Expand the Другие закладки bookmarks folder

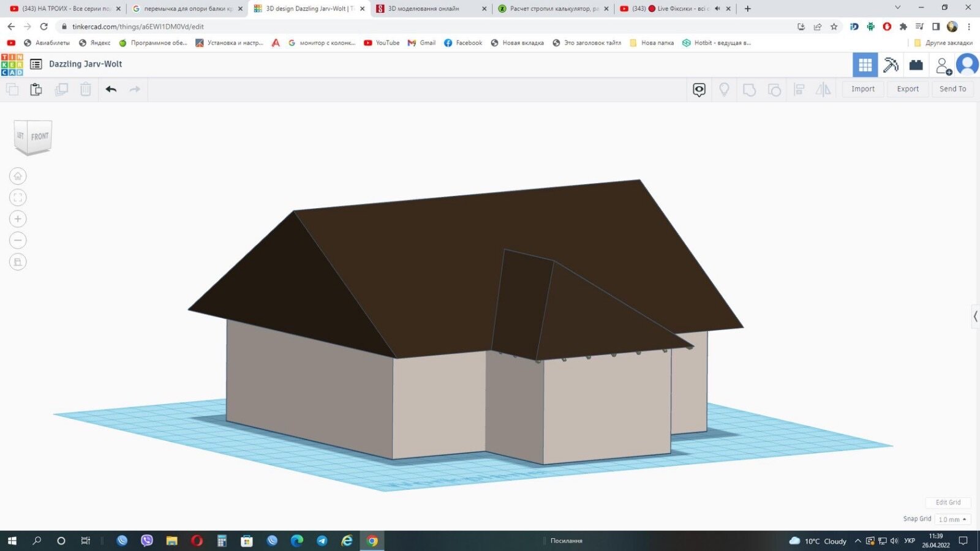(943, 43)
